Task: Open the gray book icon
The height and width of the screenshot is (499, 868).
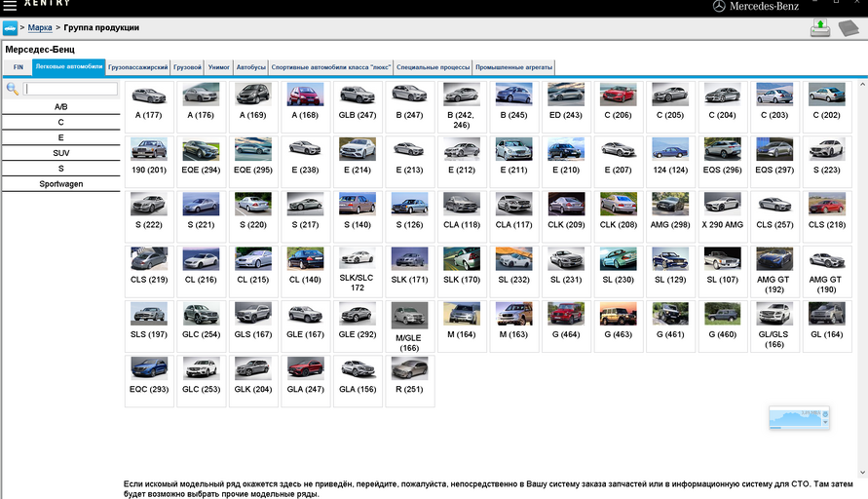Action: 849,27
